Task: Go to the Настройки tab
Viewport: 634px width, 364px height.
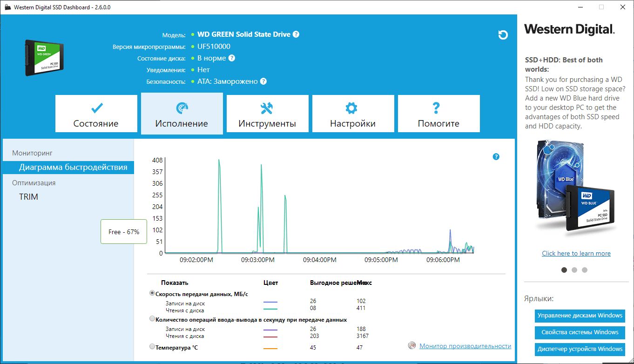Action: [353, 114]
